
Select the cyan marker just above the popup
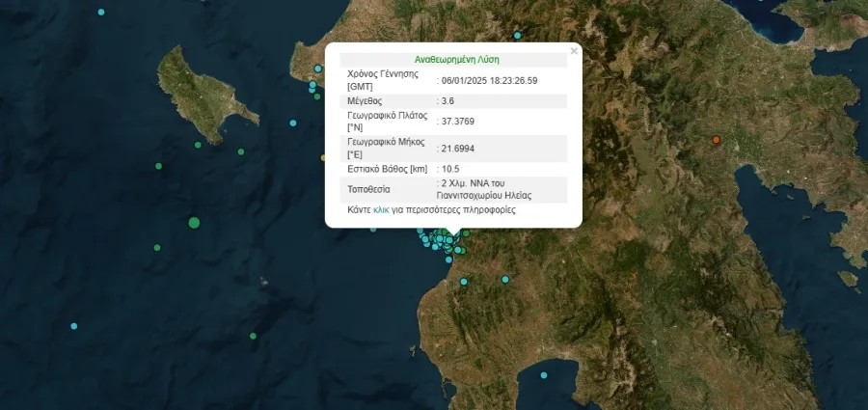tap(517, 36)
